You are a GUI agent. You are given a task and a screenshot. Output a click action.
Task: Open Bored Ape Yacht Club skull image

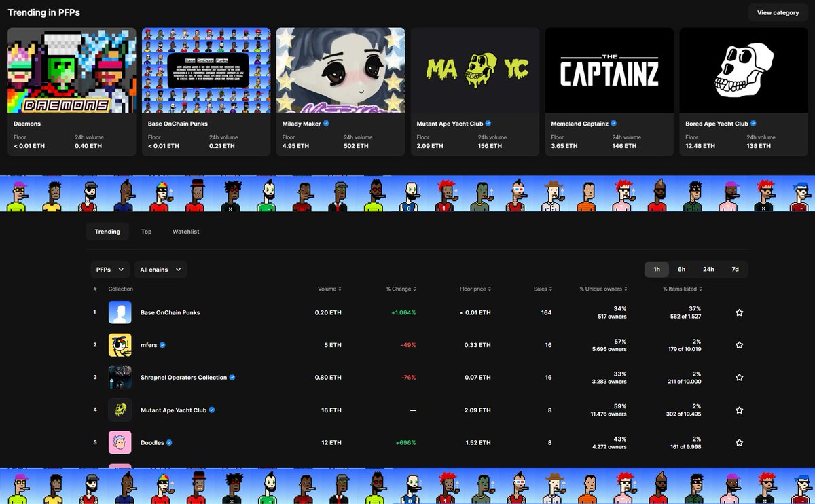click(x=744, y=70)
